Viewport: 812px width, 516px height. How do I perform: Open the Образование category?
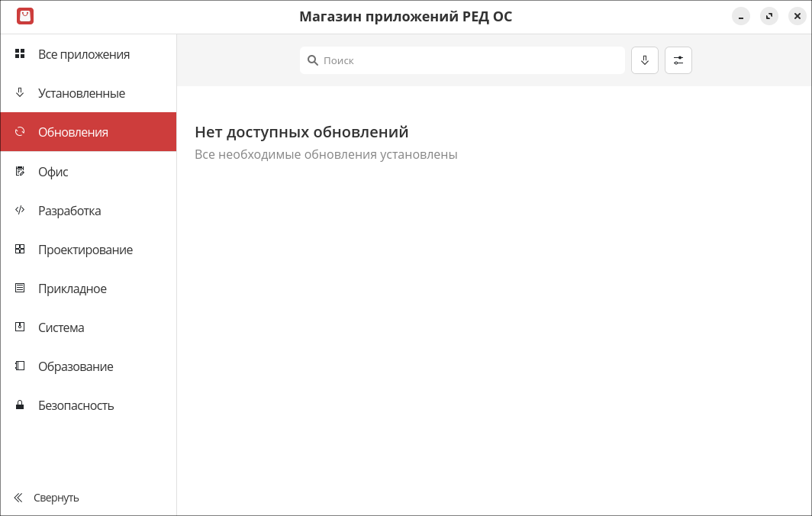click(76, 366)
